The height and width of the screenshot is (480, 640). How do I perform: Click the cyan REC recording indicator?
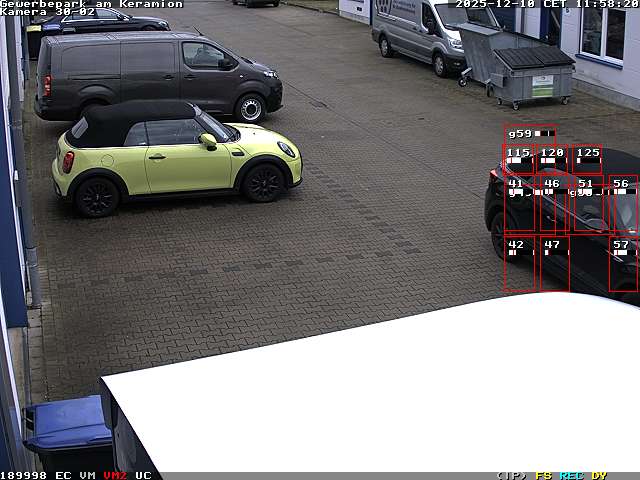571,475
